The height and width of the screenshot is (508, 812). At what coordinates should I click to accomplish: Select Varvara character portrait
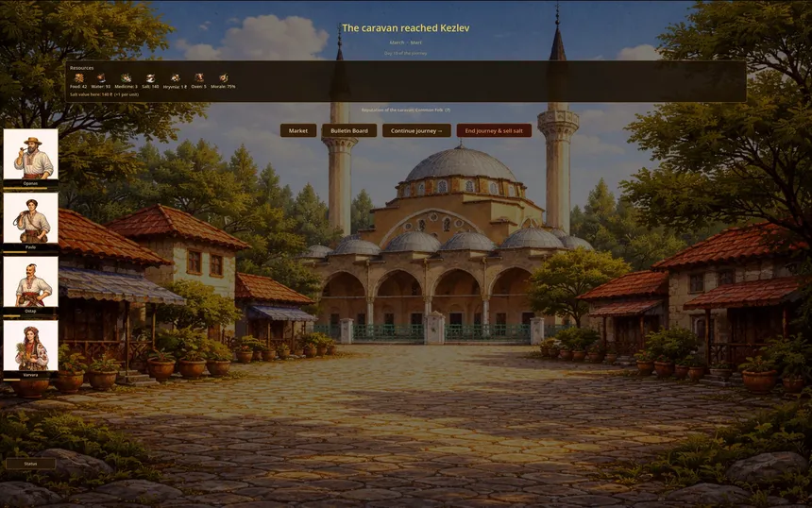(30, 346)
